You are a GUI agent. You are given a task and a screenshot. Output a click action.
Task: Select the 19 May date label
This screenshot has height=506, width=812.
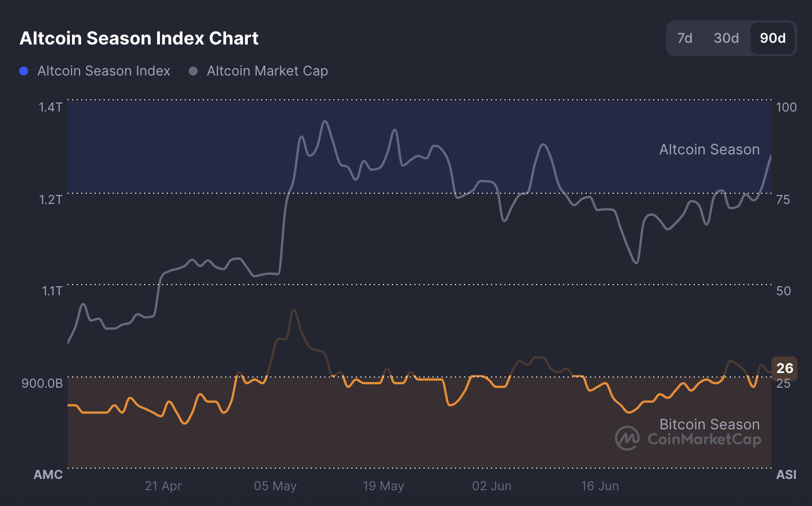pos(383,486)
